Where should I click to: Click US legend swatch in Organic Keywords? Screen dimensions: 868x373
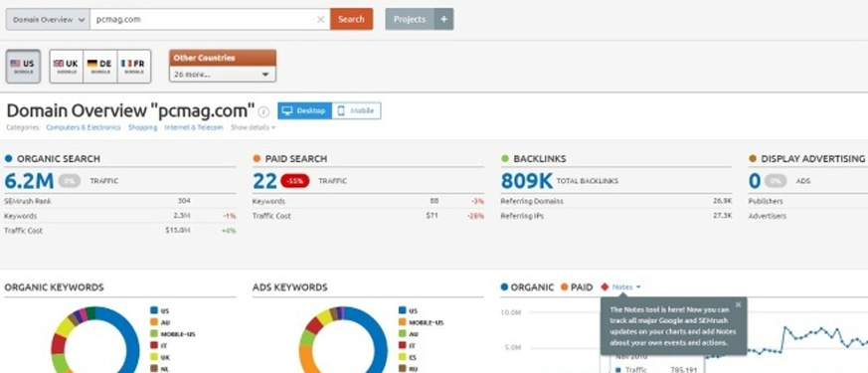[154, 311]
